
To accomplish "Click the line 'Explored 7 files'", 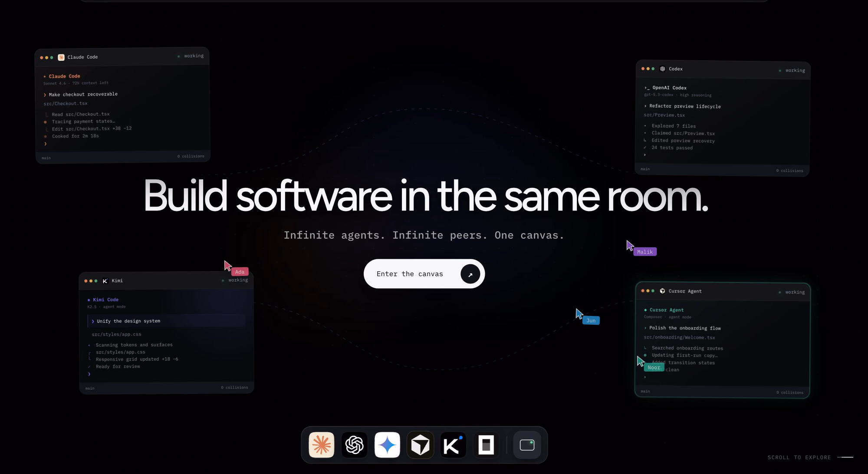I will click(674, 126).
